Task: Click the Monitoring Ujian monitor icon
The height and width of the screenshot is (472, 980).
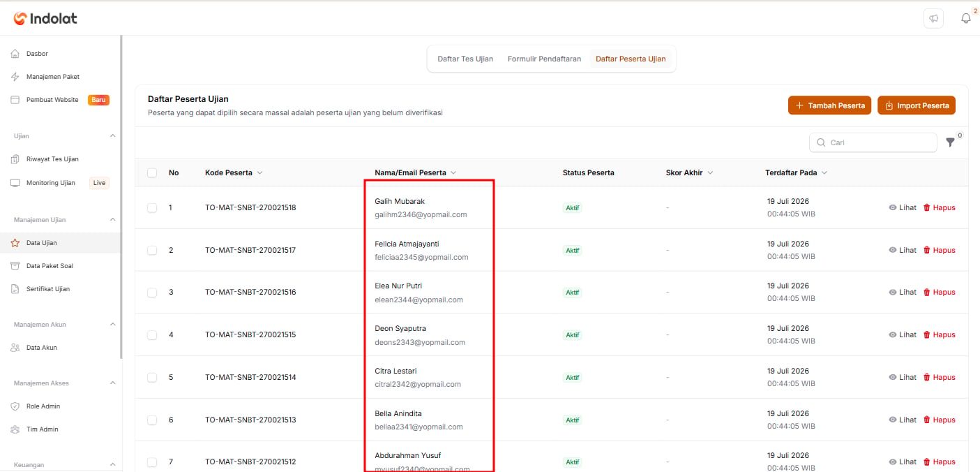Action: pyautogui.click(x=15, y=183)
